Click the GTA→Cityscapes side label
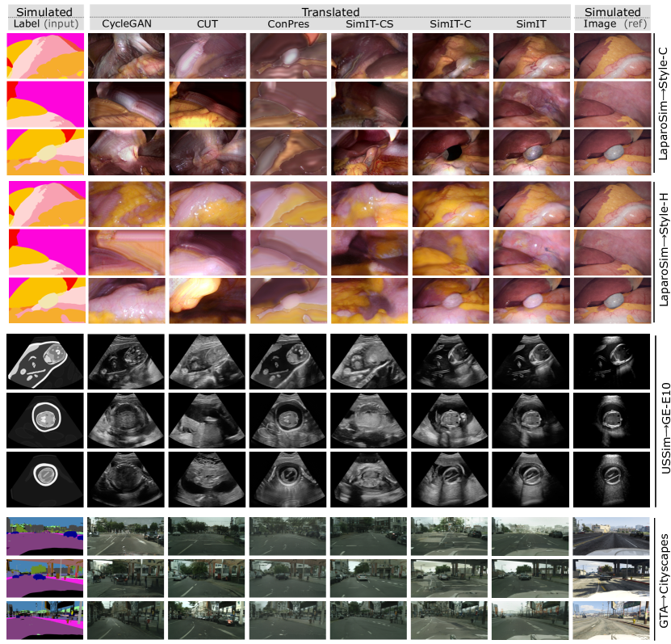 coord(664,581)
